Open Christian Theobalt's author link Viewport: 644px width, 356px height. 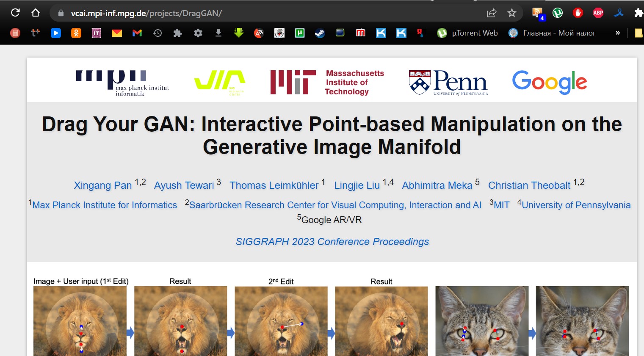click(x=529, y=185)
